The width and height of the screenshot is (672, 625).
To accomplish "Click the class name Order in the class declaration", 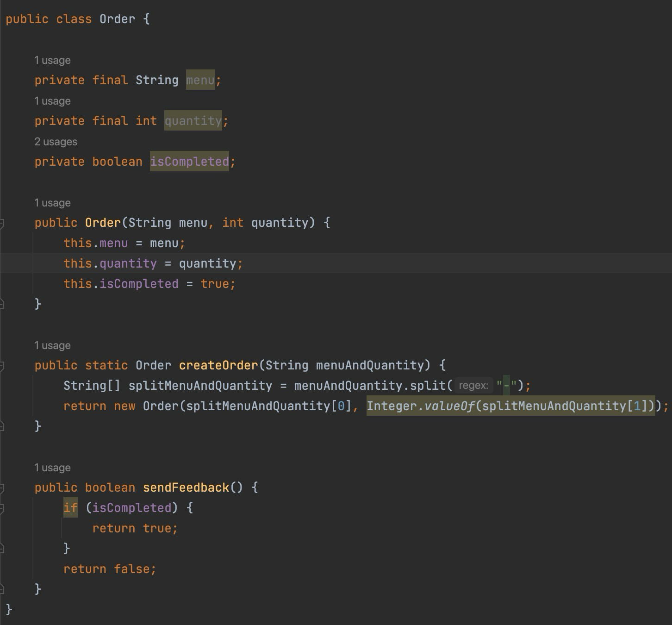I will tap(118, 19).
